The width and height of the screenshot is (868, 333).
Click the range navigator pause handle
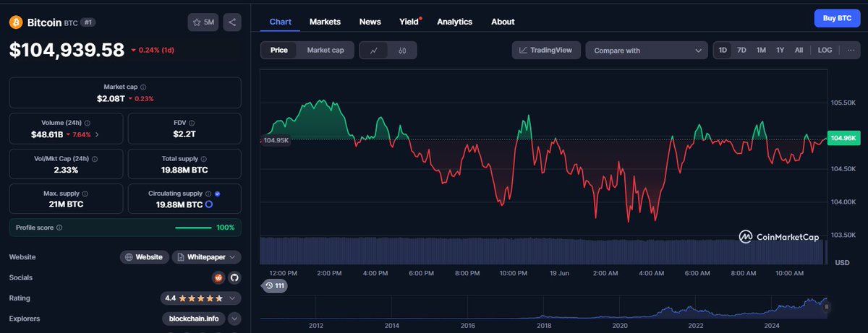tap(827, 306)
